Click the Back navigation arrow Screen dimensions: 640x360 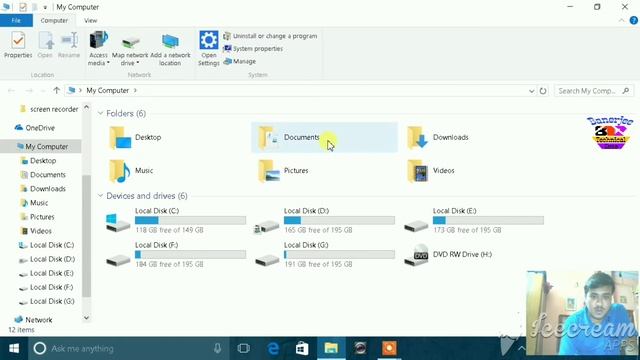11,91
